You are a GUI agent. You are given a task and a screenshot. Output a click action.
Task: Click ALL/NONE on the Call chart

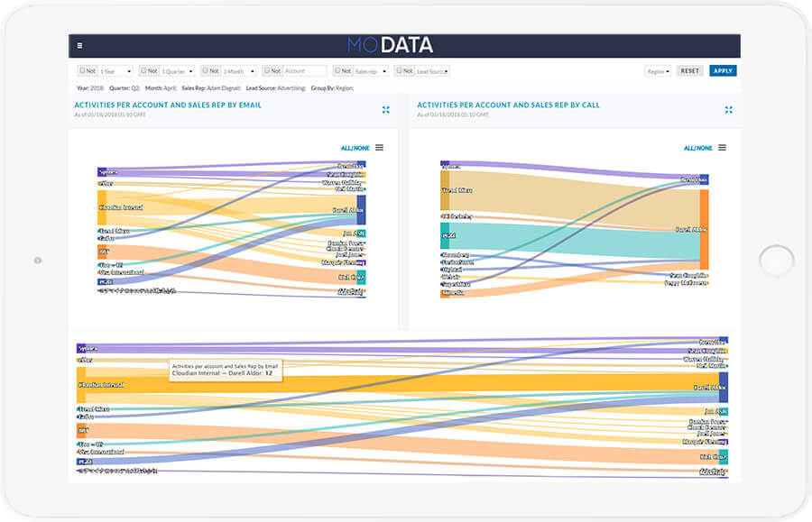[697, 148]
